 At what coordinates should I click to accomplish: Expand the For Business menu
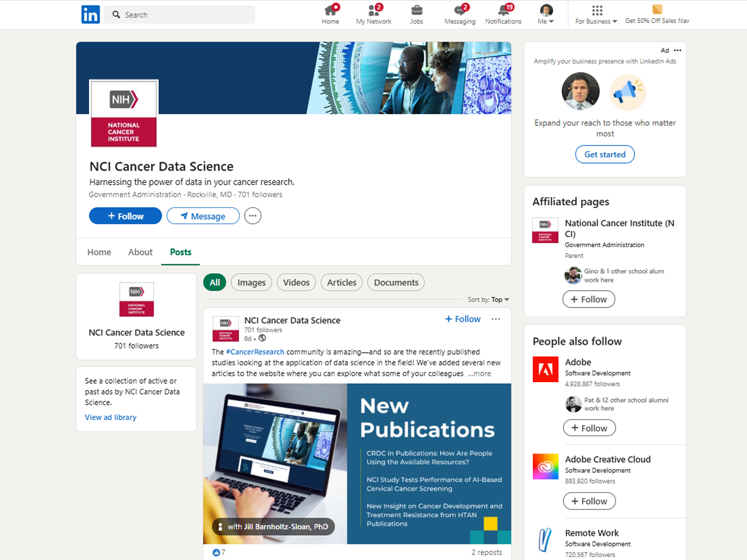[596, 14]
